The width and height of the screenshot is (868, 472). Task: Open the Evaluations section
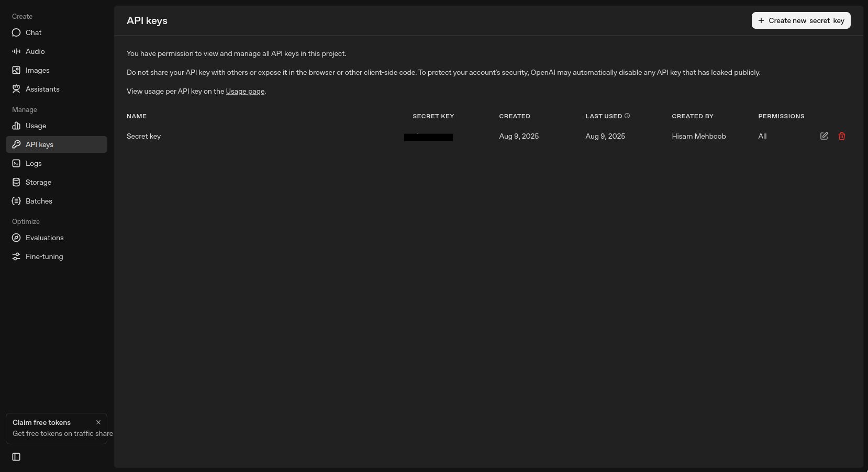coord(44,238)
